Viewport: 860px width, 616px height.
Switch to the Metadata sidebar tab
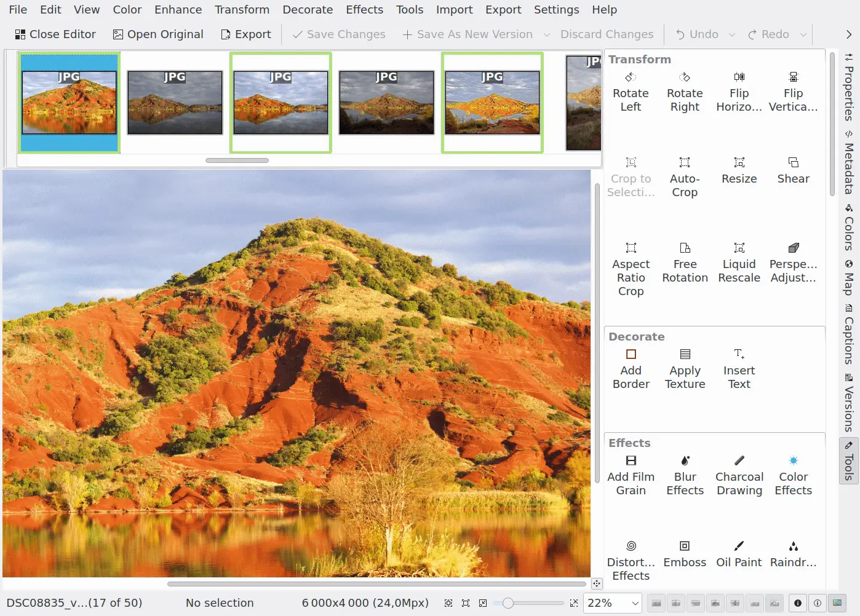tap(849, 163)
